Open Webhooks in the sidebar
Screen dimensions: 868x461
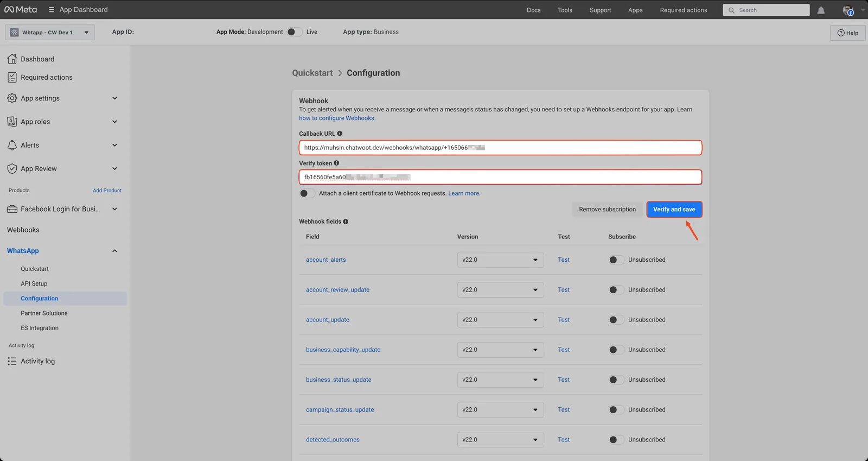tap(23, 230)
